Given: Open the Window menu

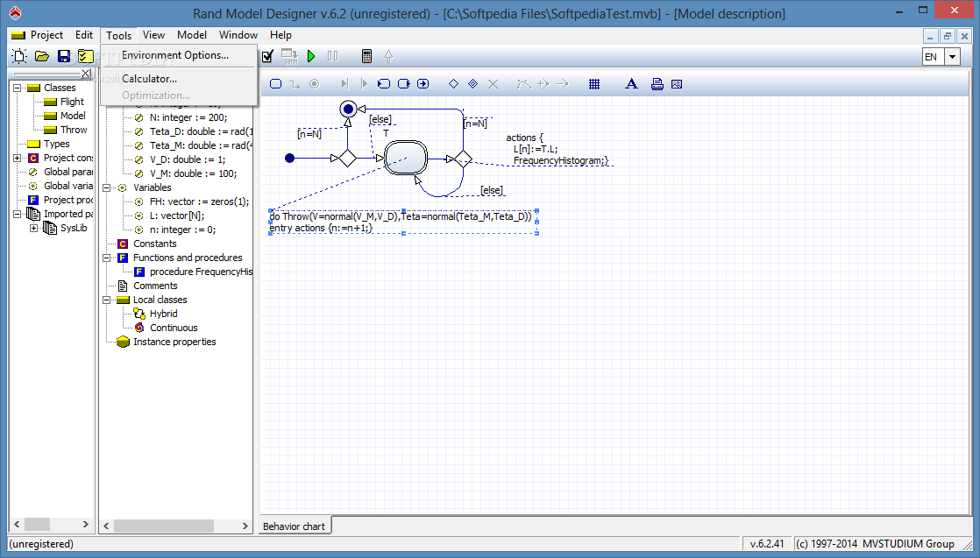Looking at the screenshot, I should (x=238, y=35).
